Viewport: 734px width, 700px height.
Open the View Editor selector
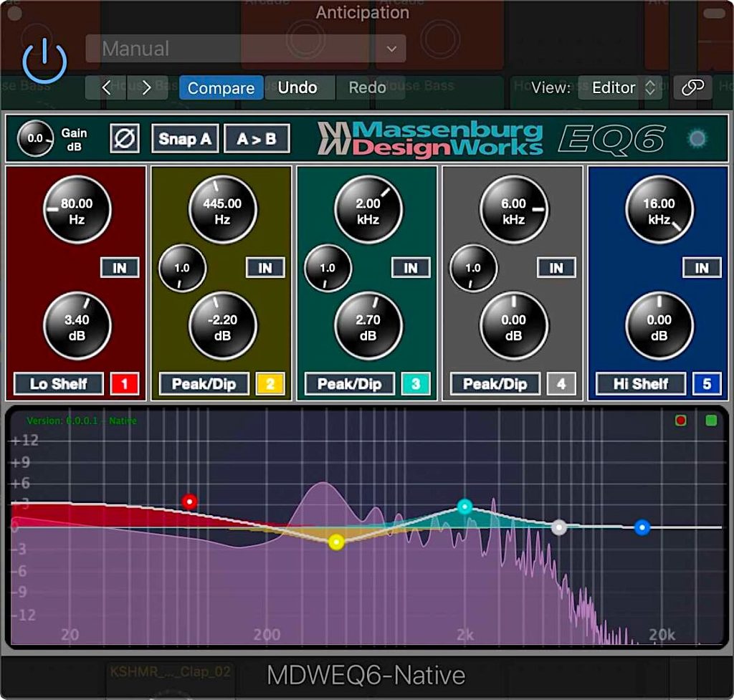619,87
